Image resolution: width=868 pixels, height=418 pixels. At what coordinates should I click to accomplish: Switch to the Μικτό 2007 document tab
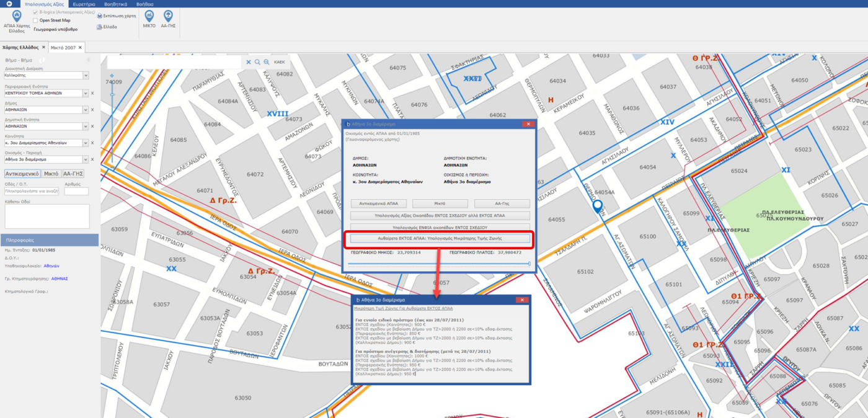click(x=63, y=48)
